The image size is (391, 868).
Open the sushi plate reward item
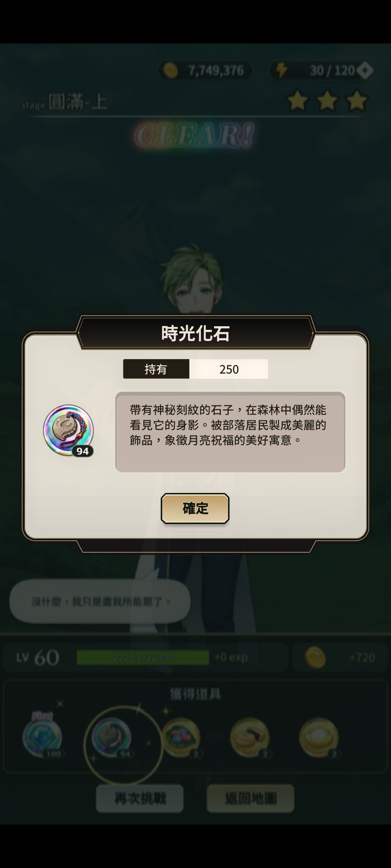250,737
